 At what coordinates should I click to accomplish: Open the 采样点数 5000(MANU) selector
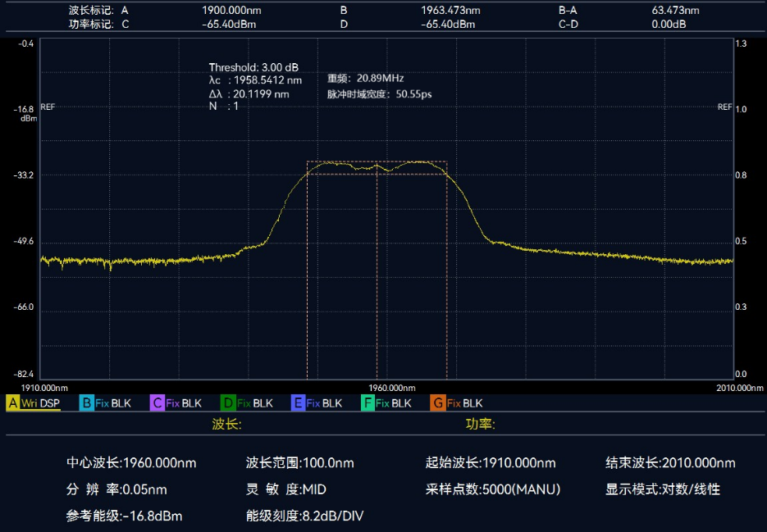[492, 489]
